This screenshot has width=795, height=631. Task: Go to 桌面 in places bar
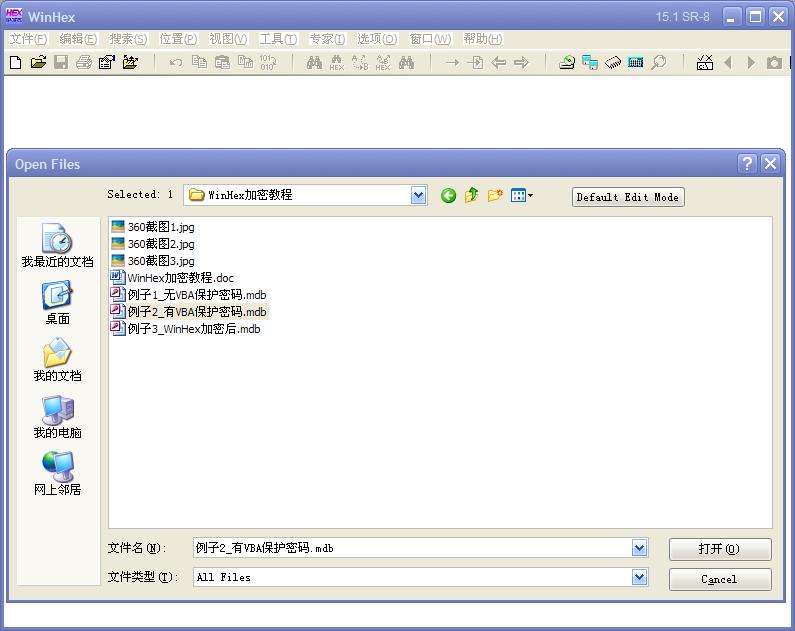click(x=57, y=303)
